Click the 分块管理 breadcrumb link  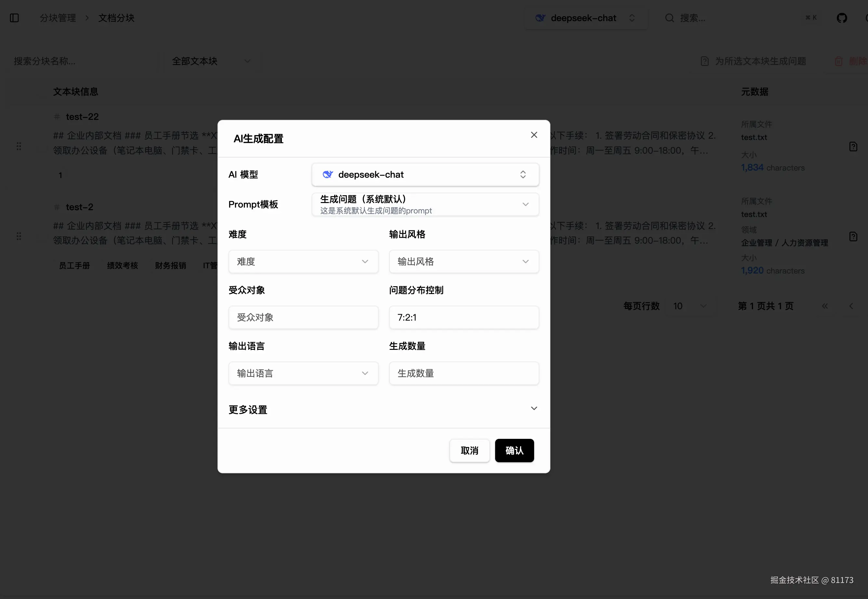click(x=58, y=18)
